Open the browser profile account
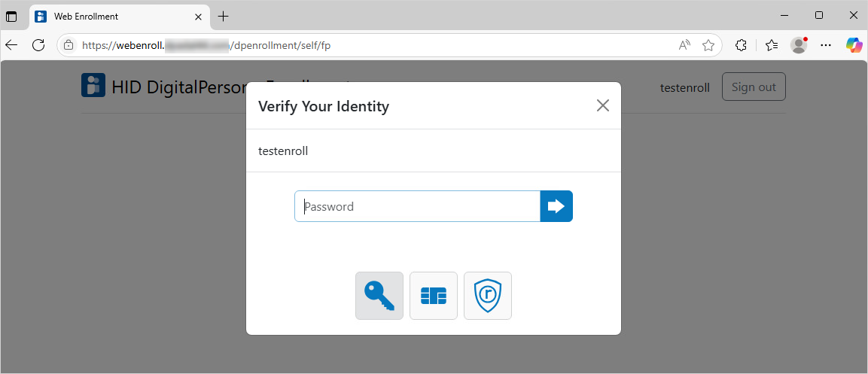Image resolution: width=868 pixels, height=374 pixels. point(799,45)
